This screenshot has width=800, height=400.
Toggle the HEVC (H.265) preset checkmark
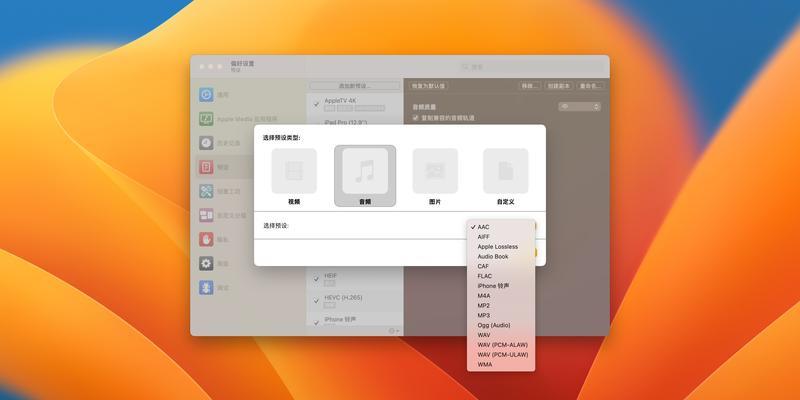pos(317,301)
